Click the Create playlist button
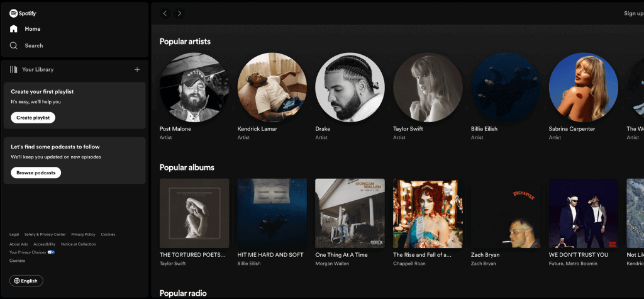 click(33, 118)
